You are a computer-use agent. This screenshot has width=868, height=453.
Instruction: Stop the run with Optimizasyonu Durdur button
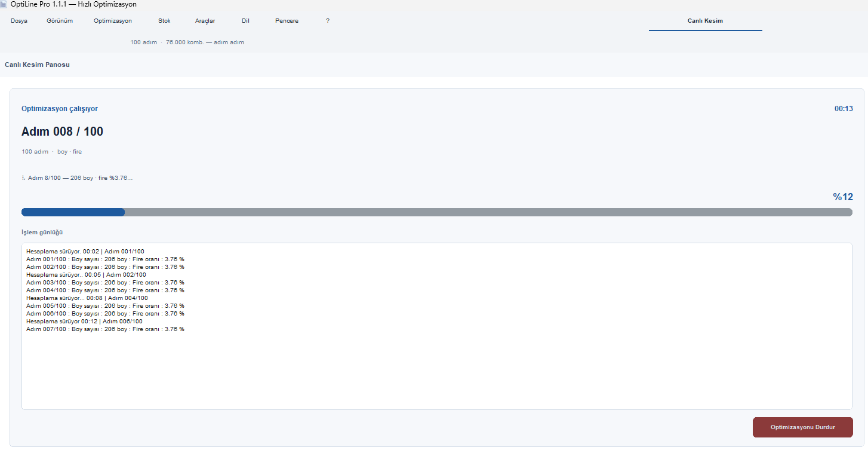click(x=802, y=427)
